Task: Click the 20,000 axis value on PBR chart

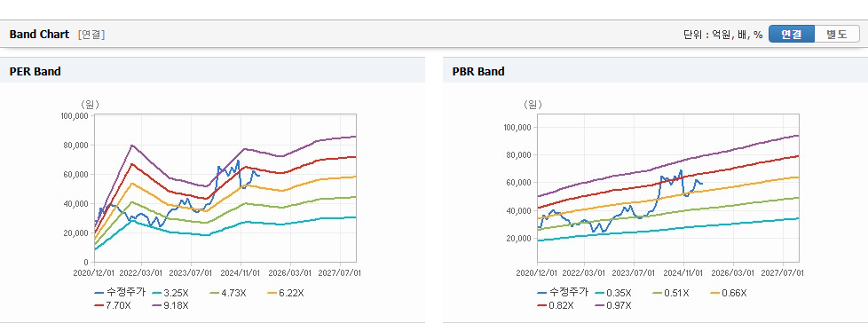Action: [518, 239]
